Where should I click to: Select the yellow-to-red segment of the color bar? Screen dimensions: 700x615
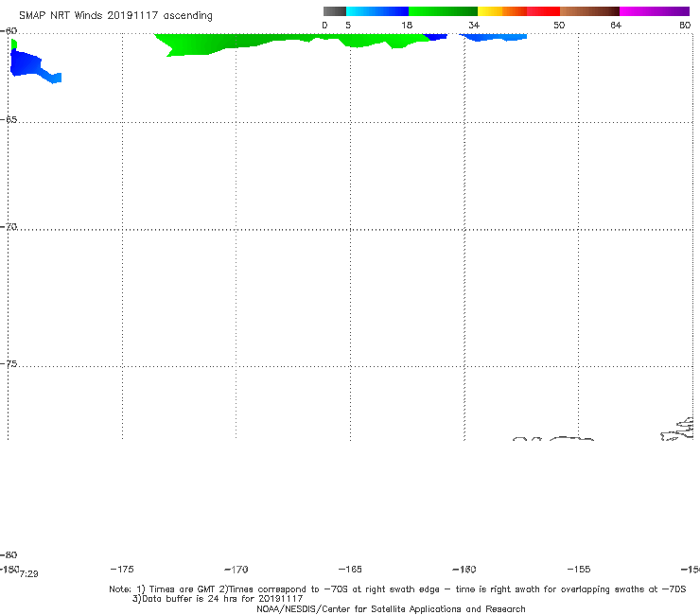(518, 11)
